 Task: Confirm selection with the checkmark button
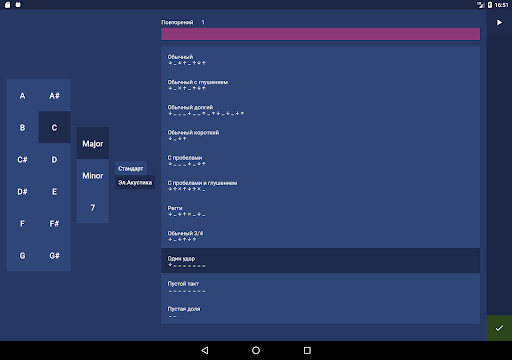coord(499,328)
